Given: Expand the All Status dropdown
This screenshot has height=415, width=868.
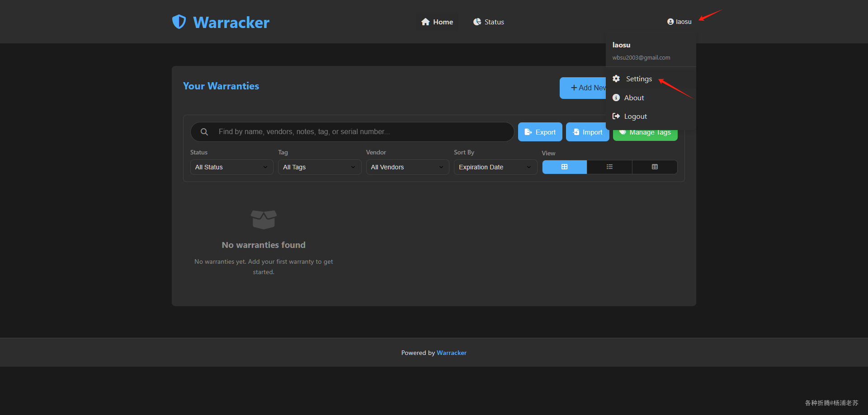Looking at the screenshot, I should (231, 167).
